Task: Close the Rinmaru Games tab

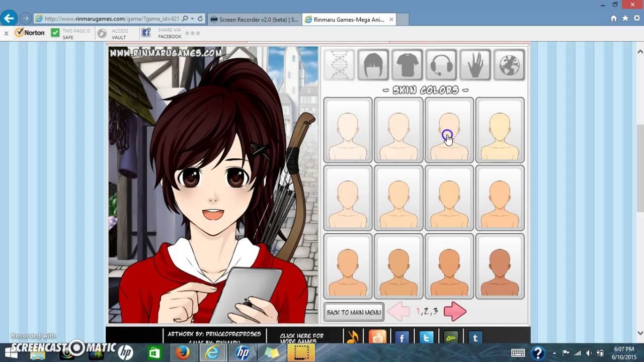Action: pos(391,19)
